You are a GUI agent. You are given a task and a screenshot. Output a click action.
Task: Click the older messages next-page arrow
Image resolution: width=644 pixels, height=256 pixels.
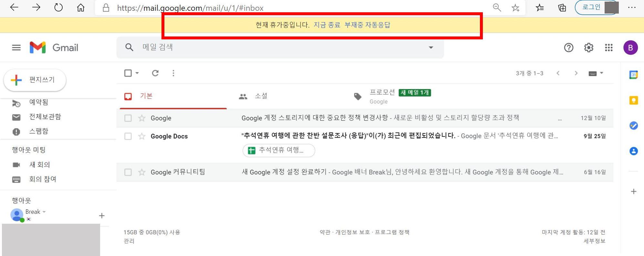pos(576,73)
